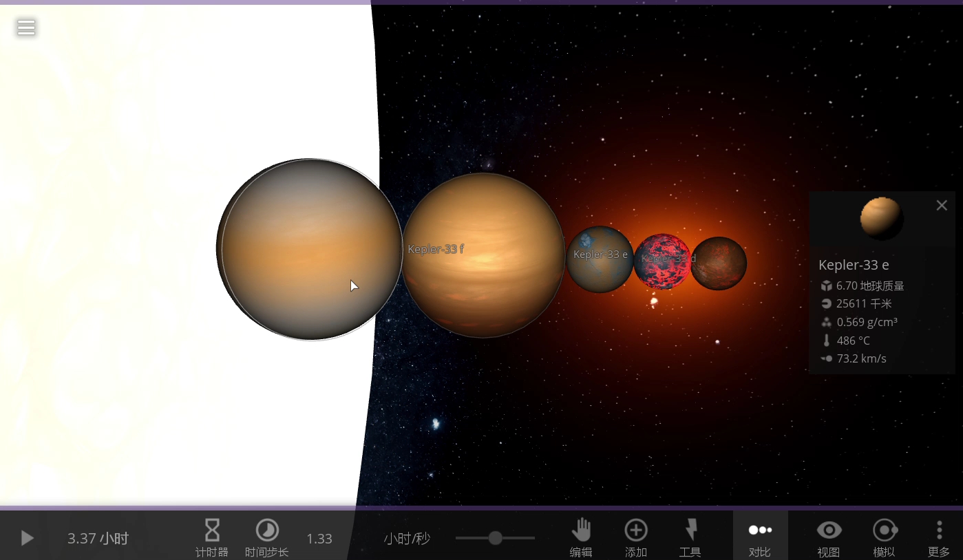Click the Kepler-33 e label on the blue-gray planet
The image size is (963, 560).
[600, 255]
